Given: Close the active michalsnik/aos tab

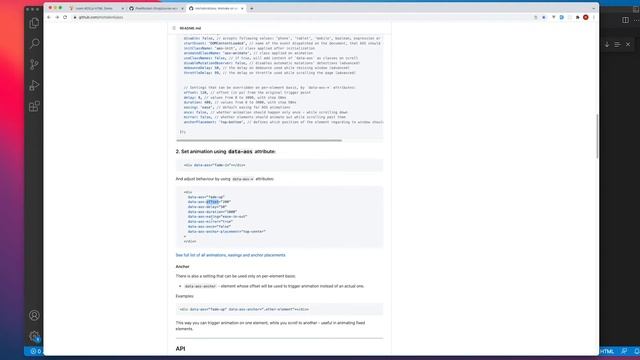Looking at the screenshot, I should click(x=242, y=8).
